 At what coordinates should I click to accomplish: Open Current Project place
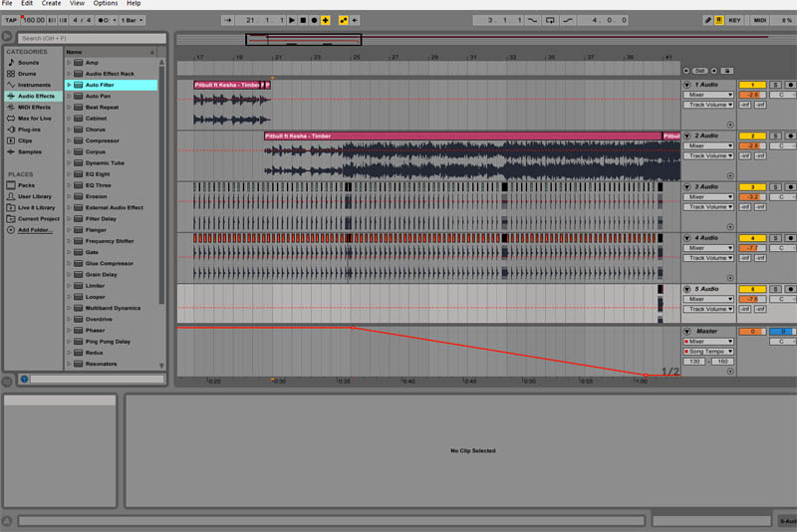[x=33, y=219]
